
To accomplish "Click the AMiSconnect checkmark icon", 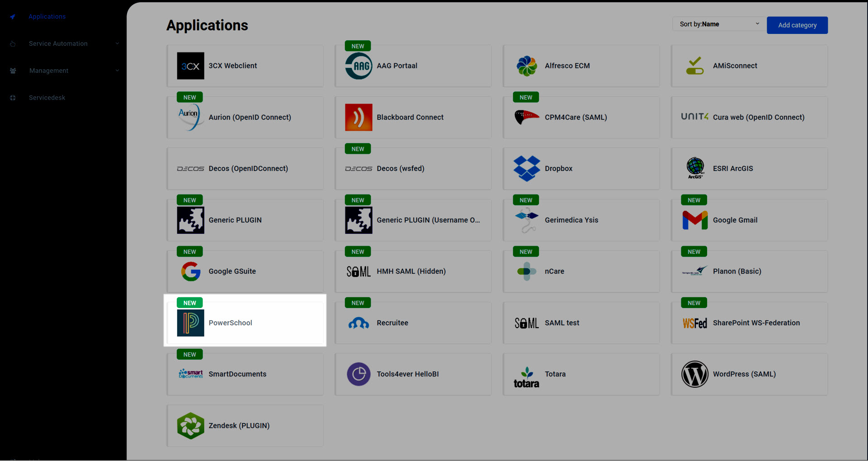I will 695,66.
